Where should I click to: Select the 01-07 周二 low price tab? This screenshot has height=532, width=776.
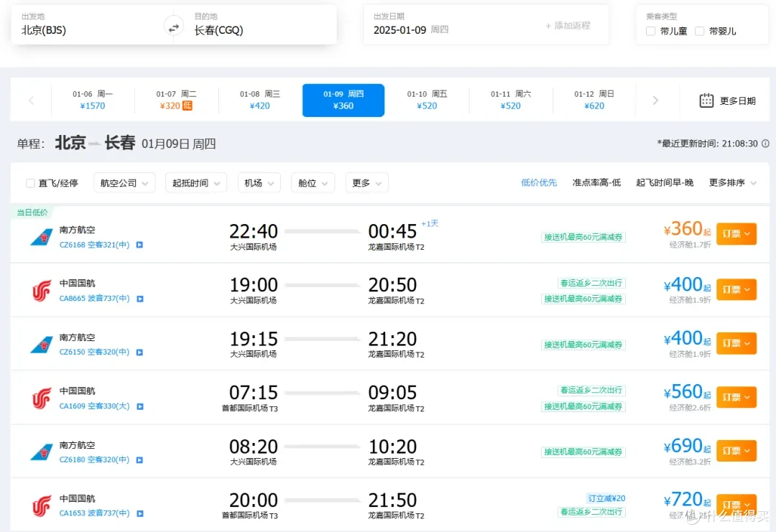point(176,100)
